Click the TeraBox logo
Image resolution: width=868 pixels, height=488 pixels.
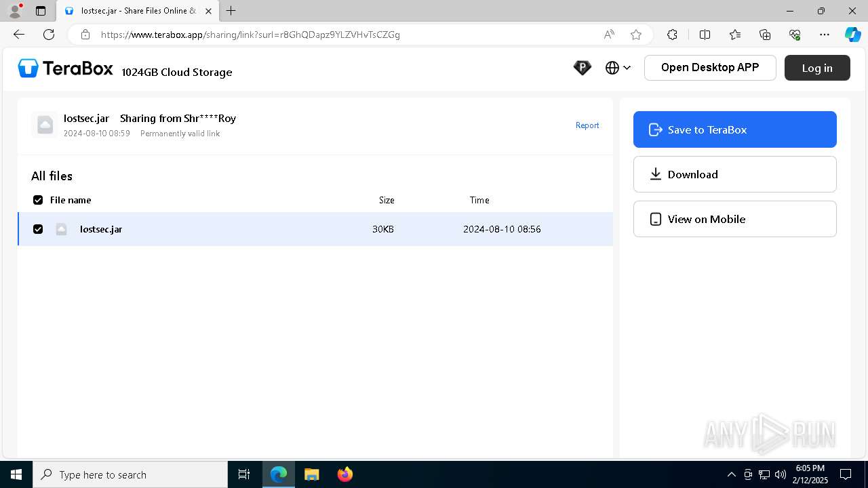[65, 68]
